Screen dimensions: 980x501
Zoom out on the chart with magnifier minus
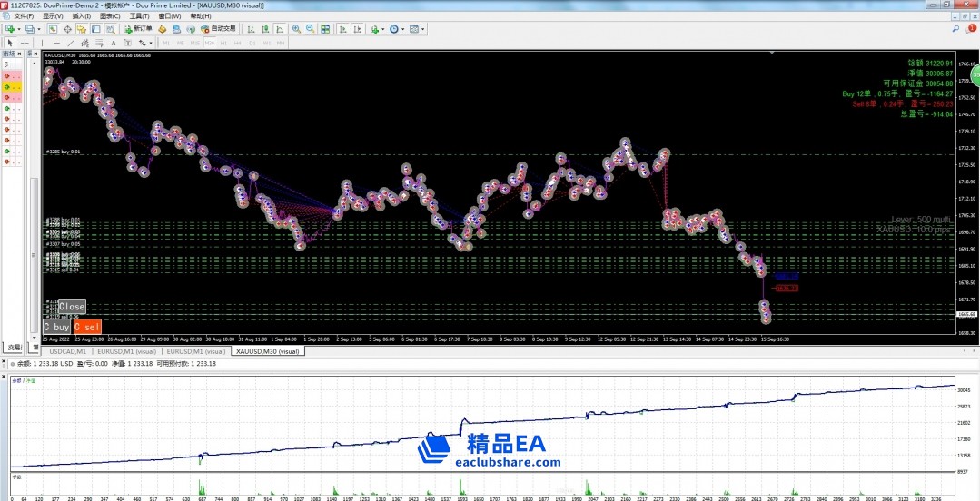(311, 29)
